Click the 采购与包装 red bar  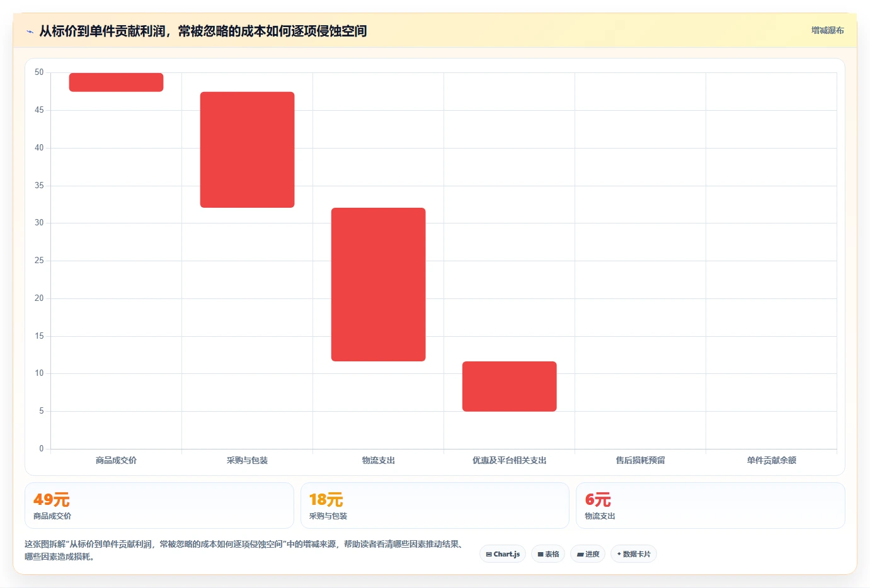247,150
